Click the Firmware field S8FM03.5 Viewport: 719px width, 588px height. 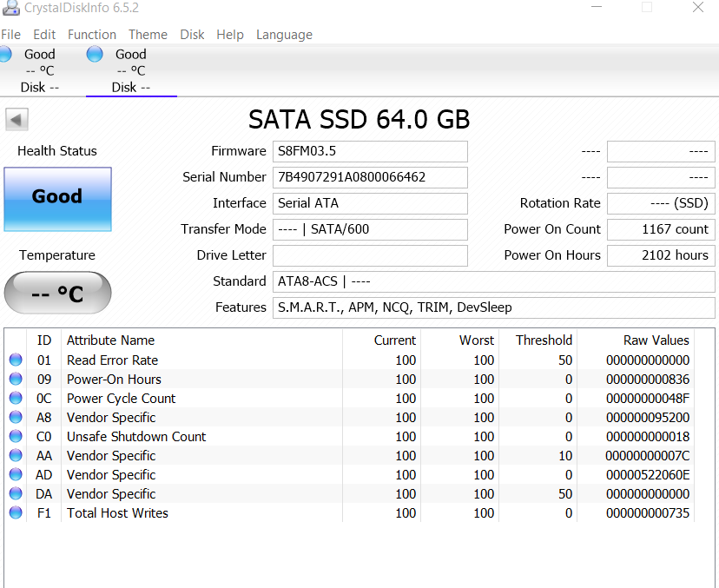pyautogui.click(x=370, y=151)
